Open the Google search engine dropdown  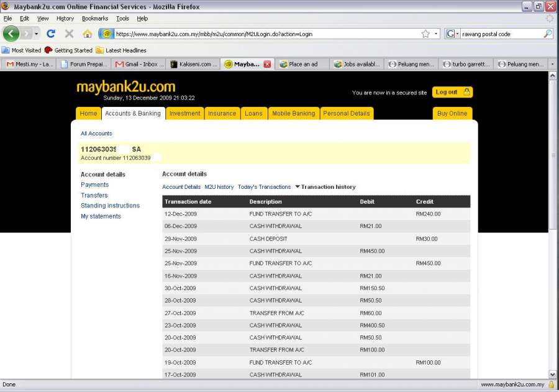(x=453, y=34)
